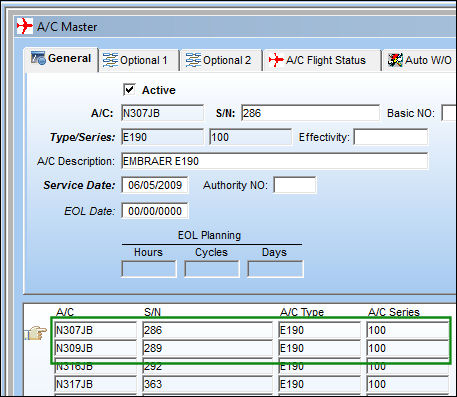
Task: Click the S/N column header in the list
Action: point(152,312)
